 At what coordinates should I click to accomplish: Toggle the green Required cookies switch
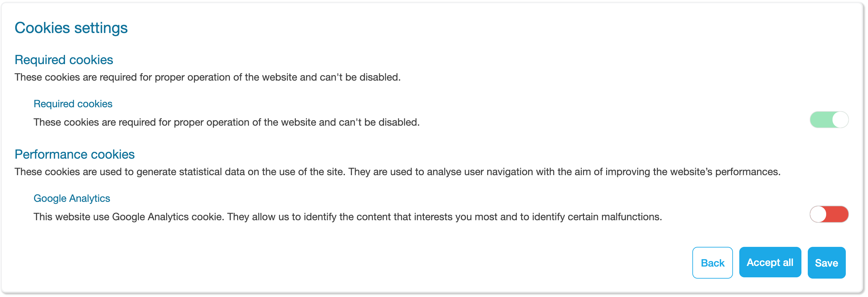(829, 120)
